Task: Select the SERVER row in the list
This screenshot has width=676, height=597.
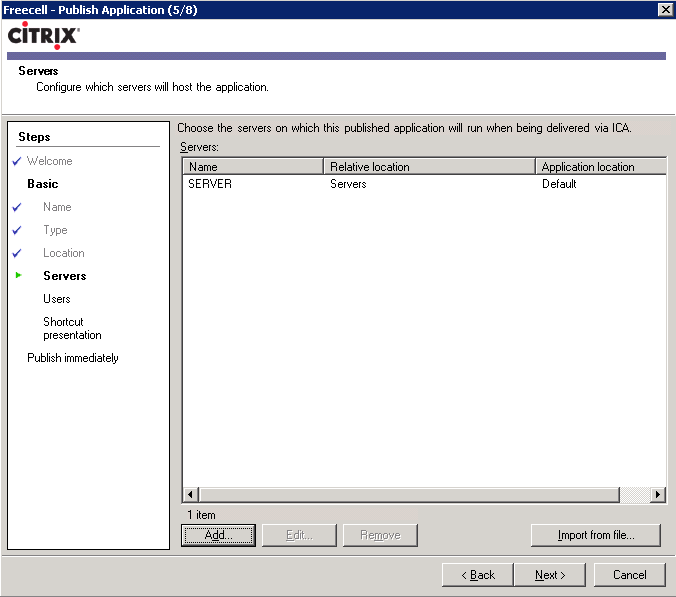Action: pos(425,184)
